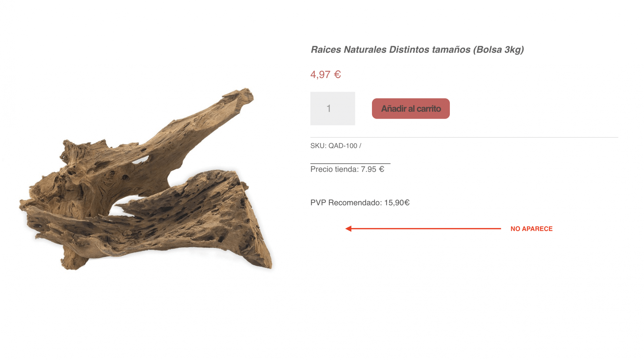644x360 pixels.
Task: Click the 7.95 € store price value
Action: (x=373, y=169)
